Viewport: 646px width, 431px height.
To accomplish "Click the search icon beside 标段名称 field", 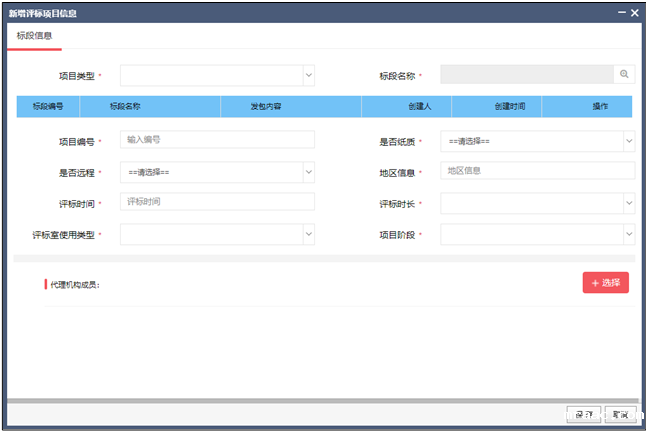I will (x=624, y=75).
